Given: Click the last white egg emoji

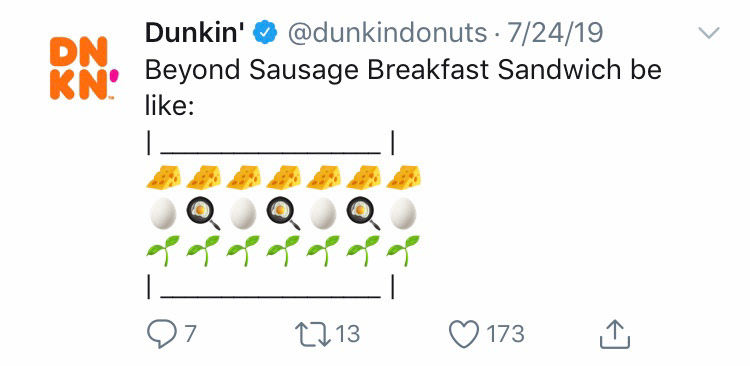Looking at the screenshot, I should tap(403, 214).
